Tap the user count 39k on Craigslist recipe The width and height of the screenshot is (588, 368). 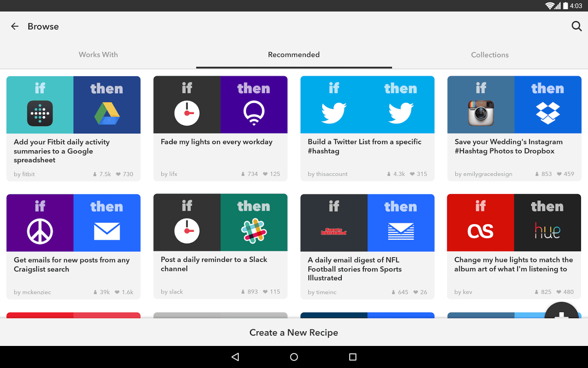coord(102,292)
